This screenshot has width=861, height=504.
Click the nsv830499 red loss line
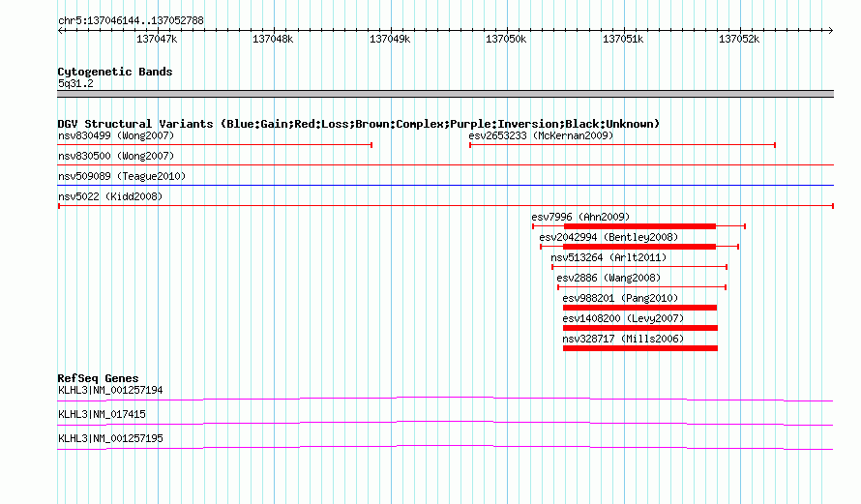point(215,145)
